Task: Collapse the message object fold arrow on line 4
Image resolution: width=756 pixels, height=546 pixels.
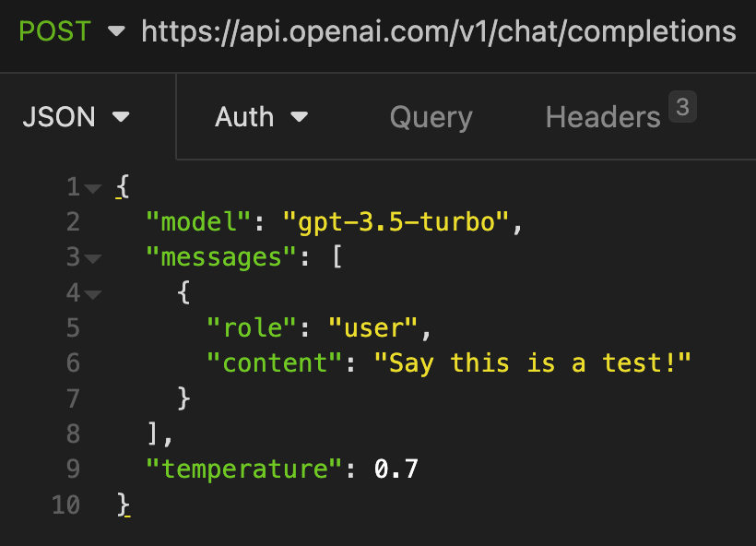Action: pos(92,294)
